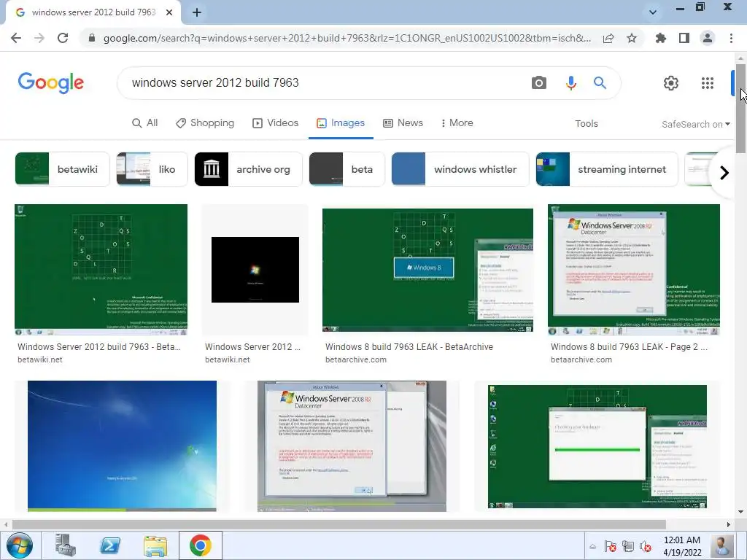This screenshot has width=747, height=560.
Task: Switch to the Videos tab
Action: click(x=275, y=122)
